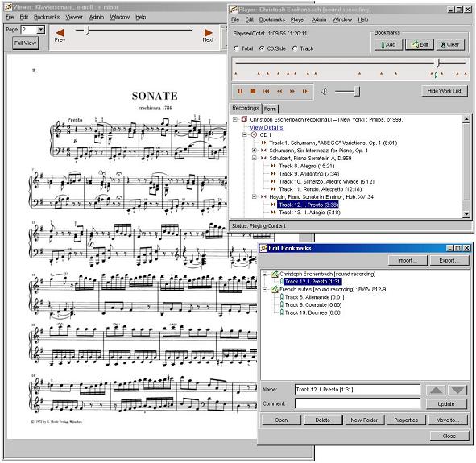Click the orange Prev page arrow
The image size is (476, 463).
(60, 32)
